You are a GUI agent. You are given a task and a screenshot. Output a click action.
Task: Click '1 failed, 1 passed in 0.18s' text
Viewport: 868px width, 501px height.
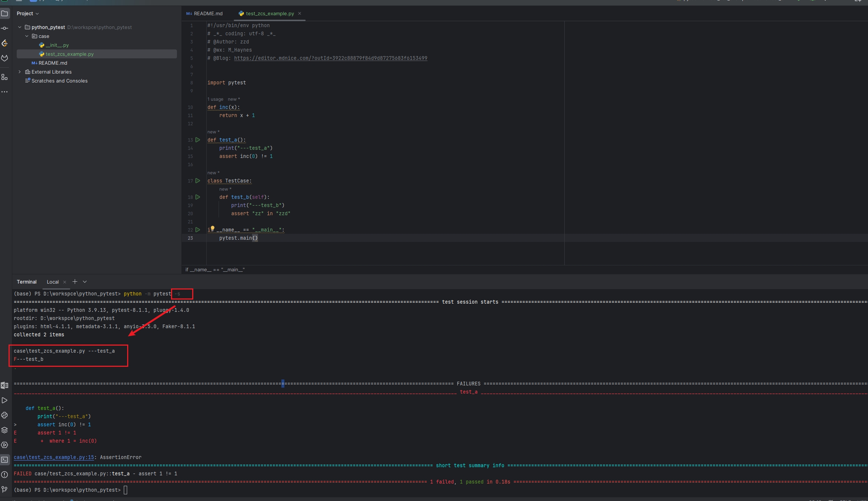(470, 482)
